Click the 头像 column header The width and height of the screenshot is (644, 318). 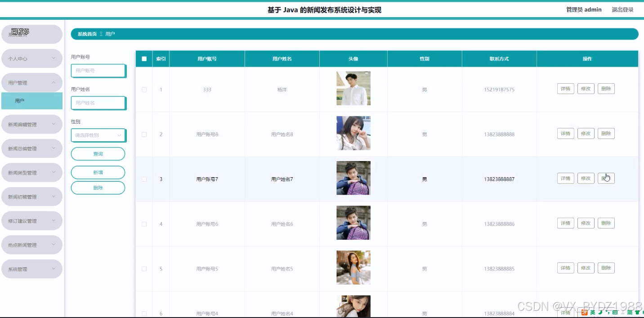353,59
